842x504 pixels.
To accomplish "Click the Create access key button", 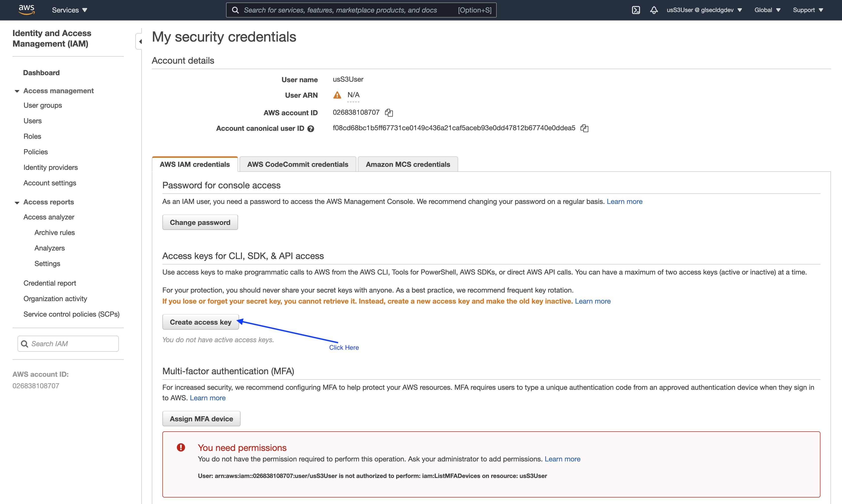I will click(x=200, y=322).
